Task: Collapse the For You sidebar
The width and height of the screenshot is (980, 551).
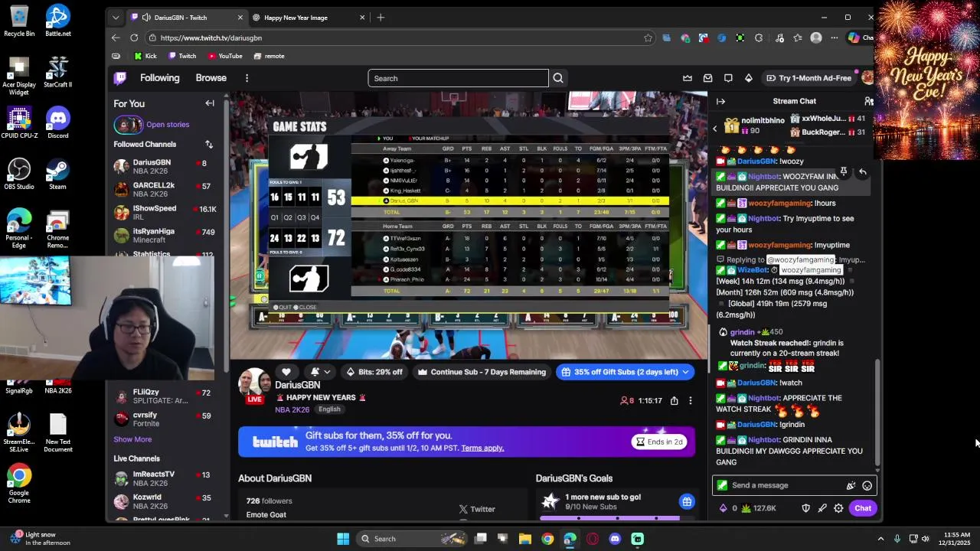Action: pyautogui.click(x=210, y=103)
